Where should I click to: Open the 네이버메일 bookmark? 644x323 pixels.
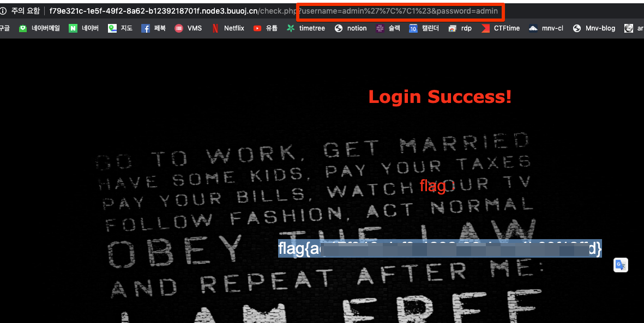click(x=40, y=28)
